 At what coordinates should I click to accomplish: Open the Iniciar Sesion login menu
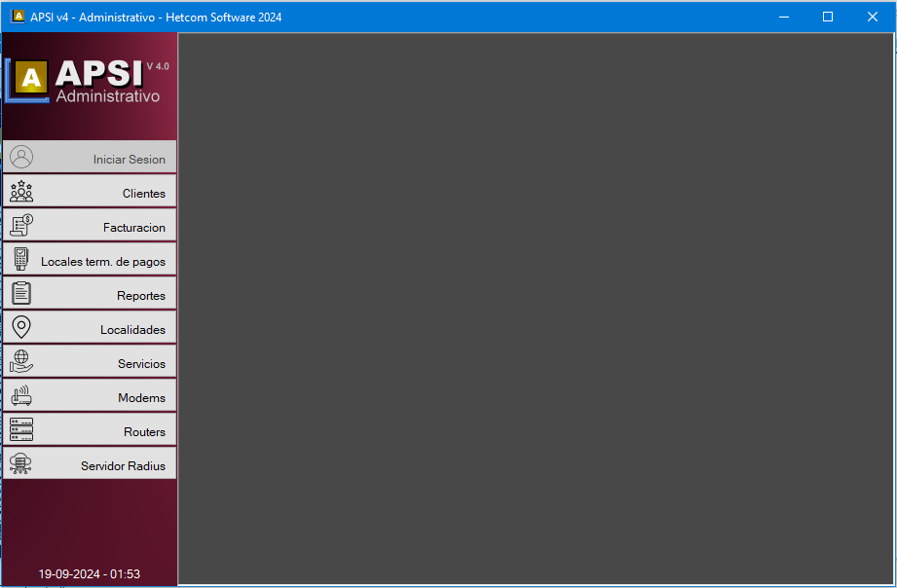tap(129, 159)
